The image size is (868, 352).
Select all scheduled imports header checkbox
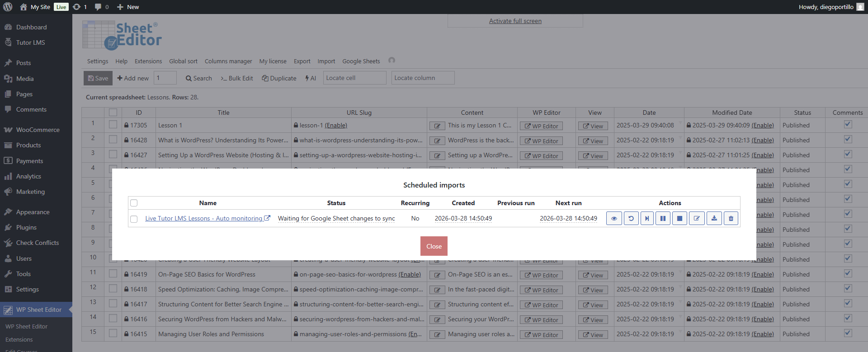[x=134, y=203]
